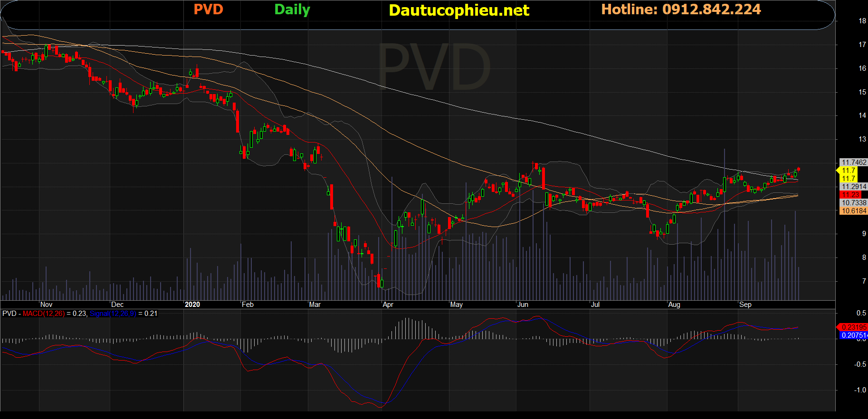Screen dimensions: 868x419
Task: Click the yellow 11.7 last price arrow marker
Action: click(847, 171)
